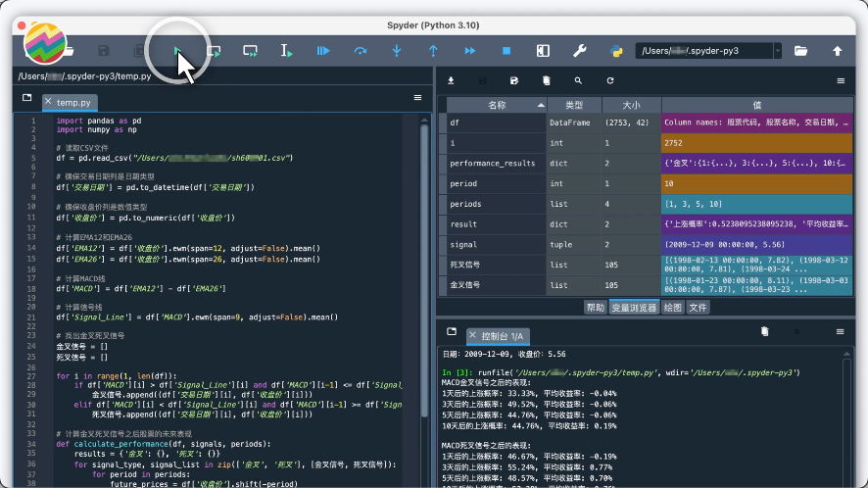Stop debugging with the square stop icon

[x=506, y=51]
